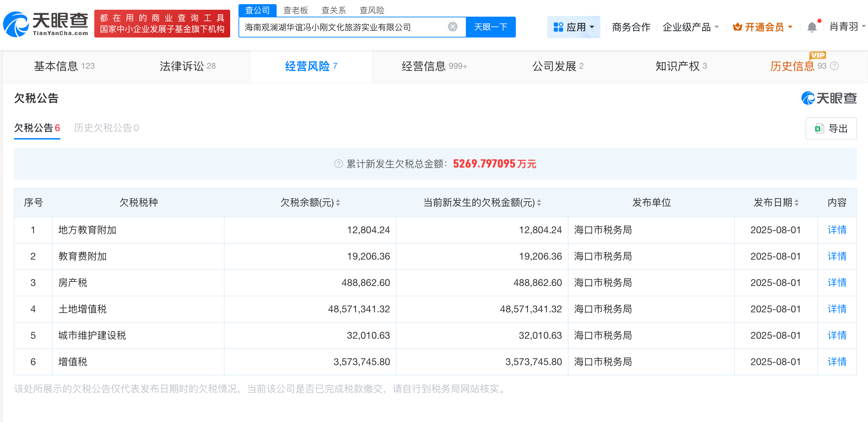Click the 天眼一下 search button

coord(491,26)
